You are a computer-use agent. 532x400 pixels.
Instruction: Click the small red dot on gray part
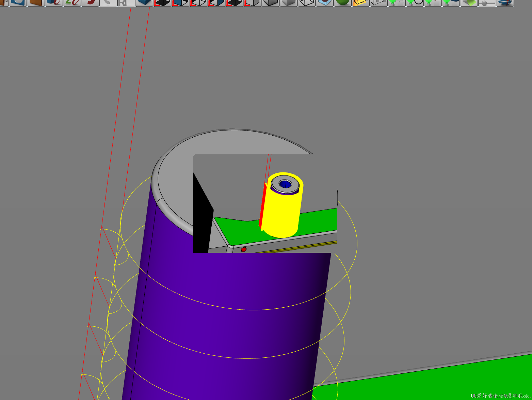tap(244, 250)
